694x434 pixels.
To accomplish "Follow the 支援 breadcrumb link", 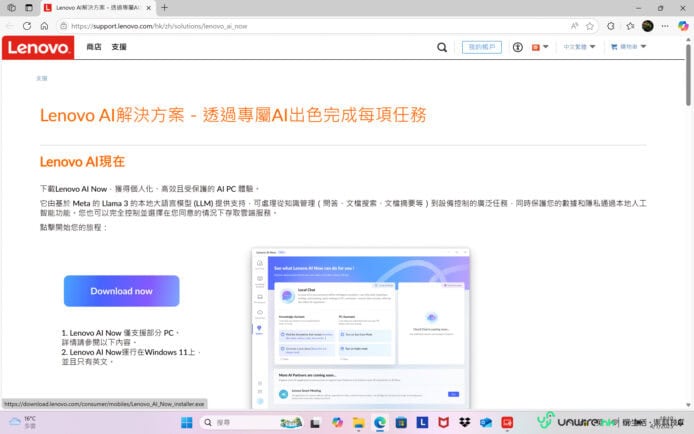I will click(42, 78).
